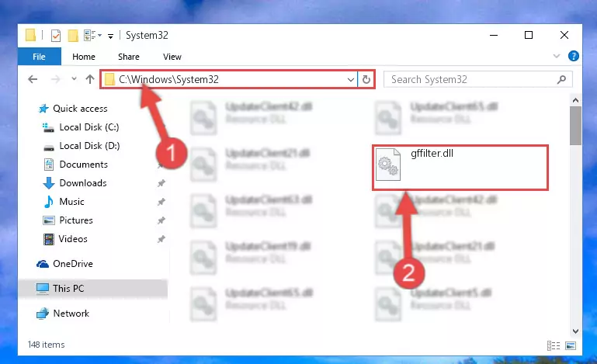Open Local Disk (C:) in sidebar
This screenshot has width=597, height=364.
click(x=89, y=127)
